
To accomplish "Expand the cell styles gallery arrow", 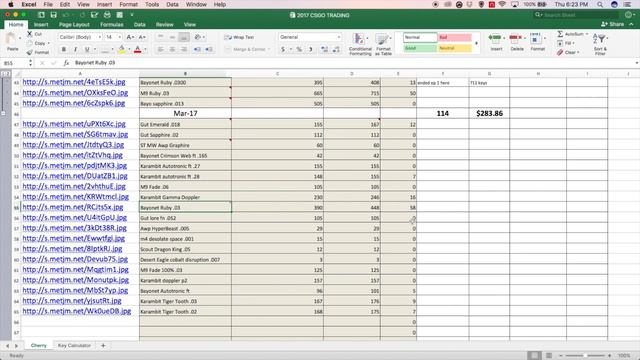I will 476,43.
